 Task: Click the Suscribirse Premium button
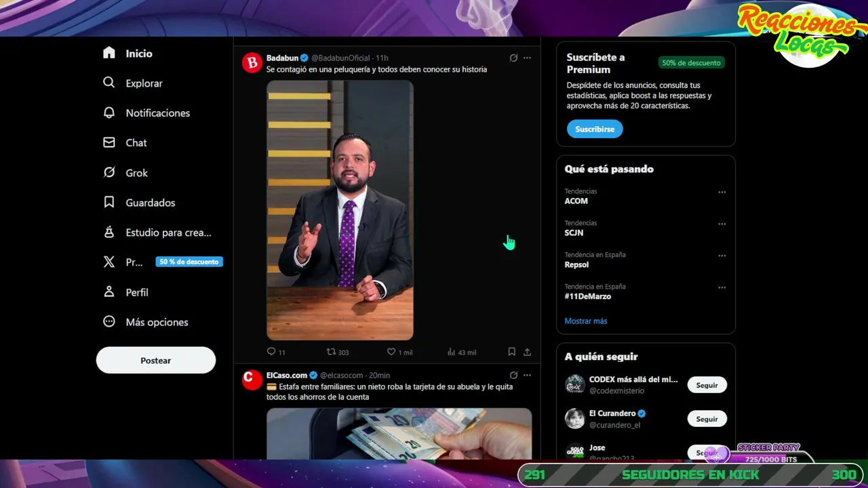coord(595,129)
